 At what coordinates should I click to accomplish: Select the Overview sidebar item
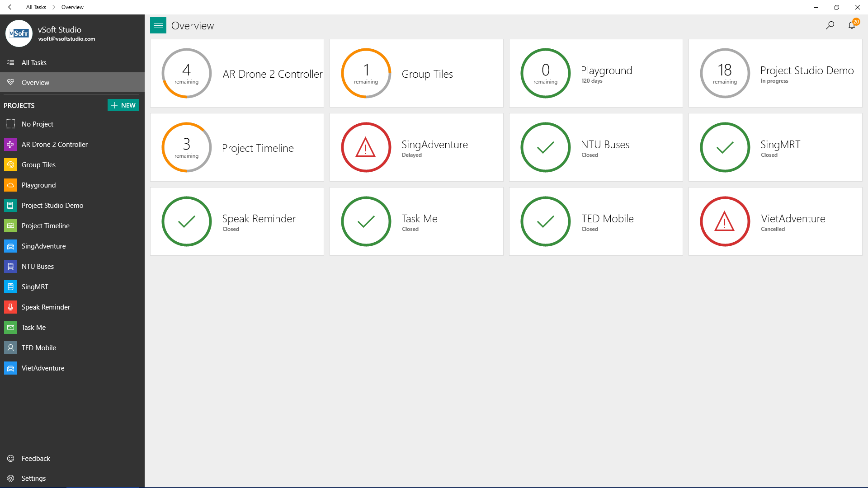pyautogui.click(x=35, y=83)
